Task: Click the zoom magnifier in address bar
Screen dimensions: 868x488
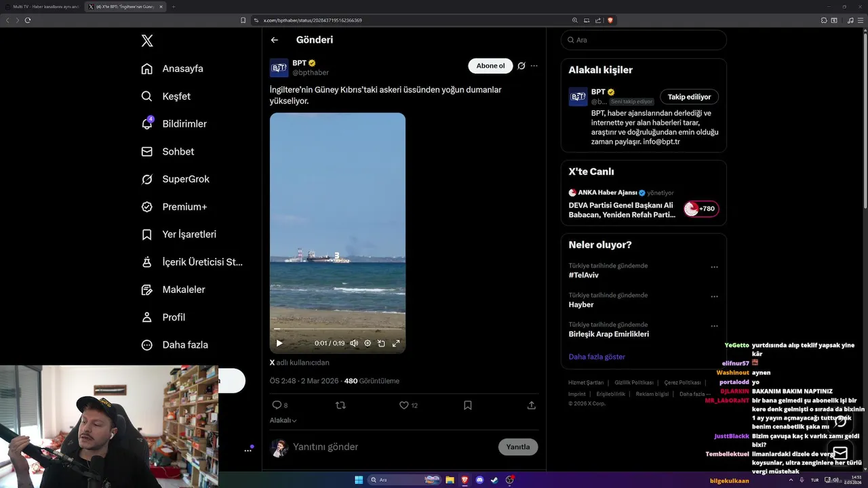Action: click(575, 20)
